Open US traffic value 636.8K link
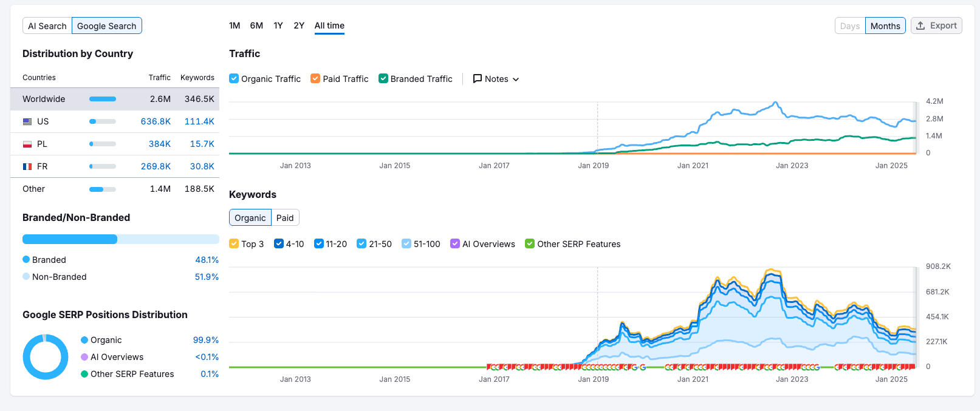The width and height of the screenshot is (980, 411). click(x=156, y=121)
